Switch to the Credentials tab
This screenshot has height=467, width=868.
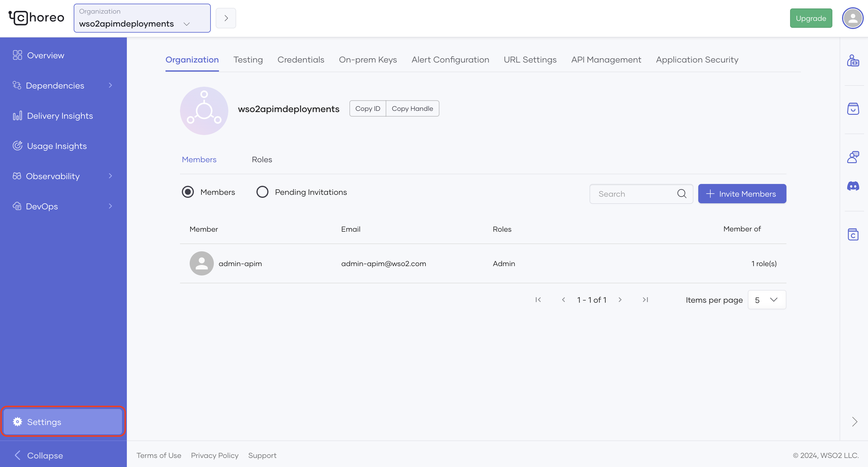pos(301,60)
